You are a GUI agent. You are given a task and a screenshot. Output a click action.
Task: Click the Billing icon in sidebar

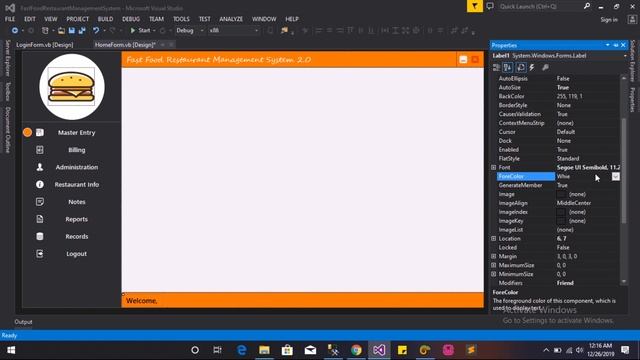tap(40, 150)
